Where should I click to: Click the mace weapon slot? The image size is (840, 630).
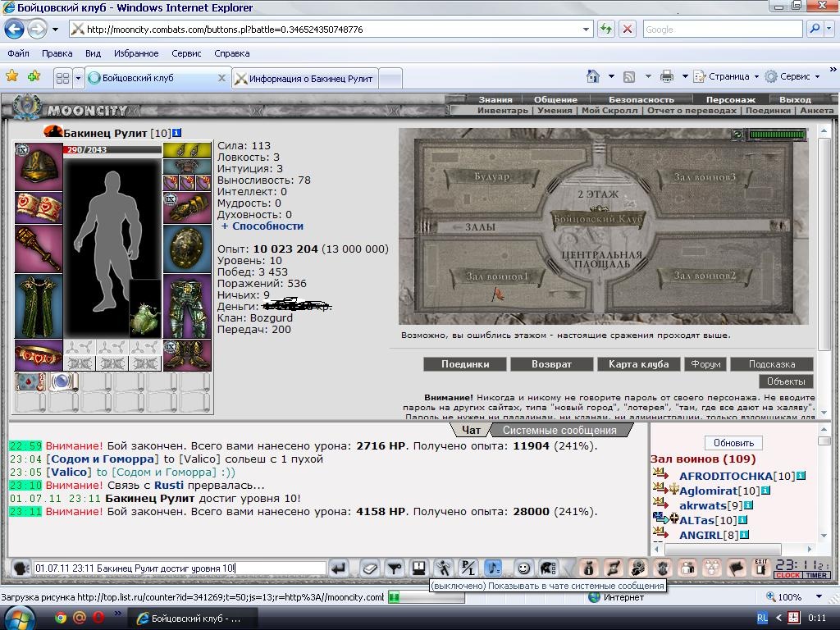click(x=39, y=249)
